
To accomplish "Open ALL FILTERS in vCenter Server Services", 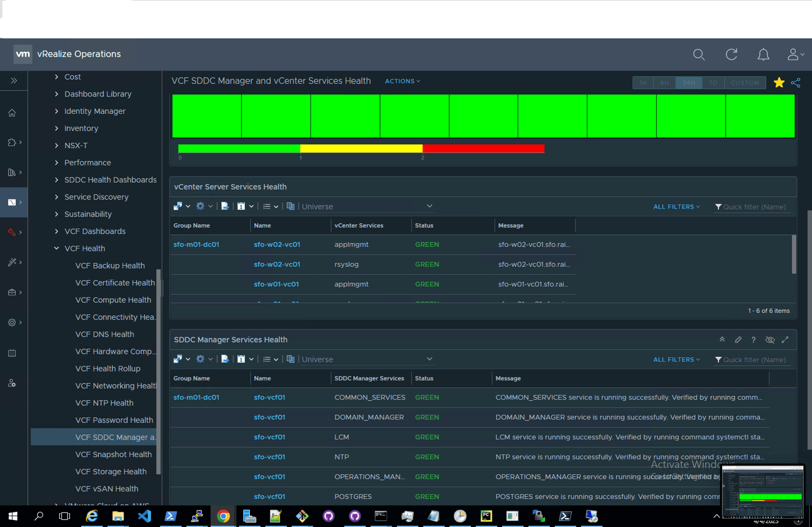I will pyautogui.click(x=676, y=207).
